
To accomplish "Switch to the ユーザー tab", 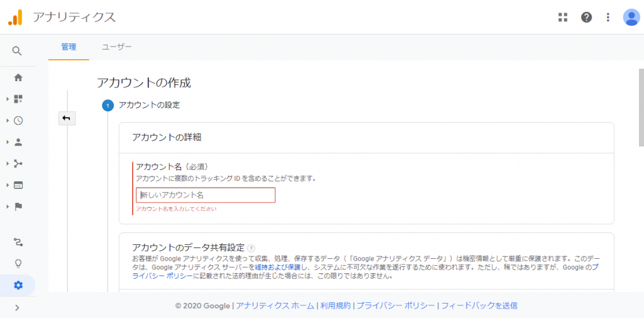I will tap(117, 47).
